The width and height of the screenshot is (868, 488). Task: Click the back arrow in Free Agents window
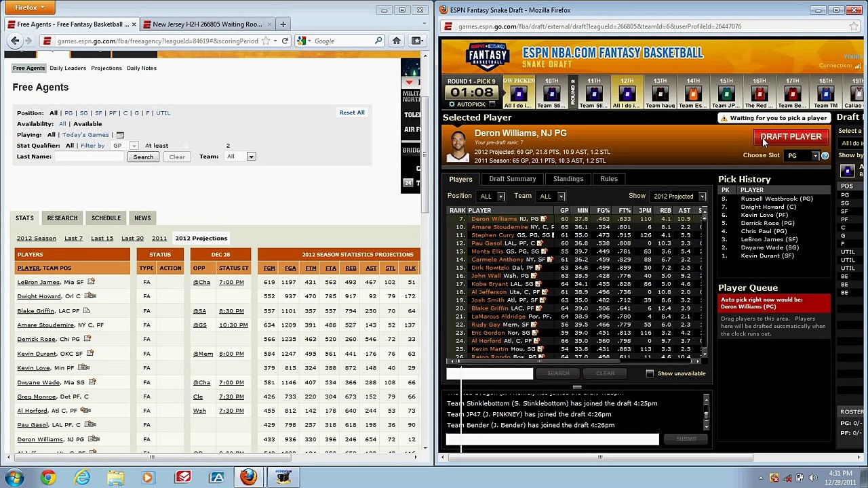16,41
